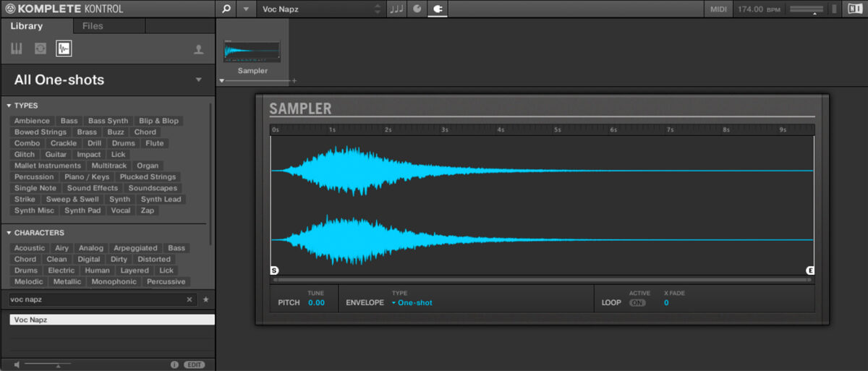868x371 pixels.
Task: Adjust the prehear volume slider
Action: [x=48, y=364]
